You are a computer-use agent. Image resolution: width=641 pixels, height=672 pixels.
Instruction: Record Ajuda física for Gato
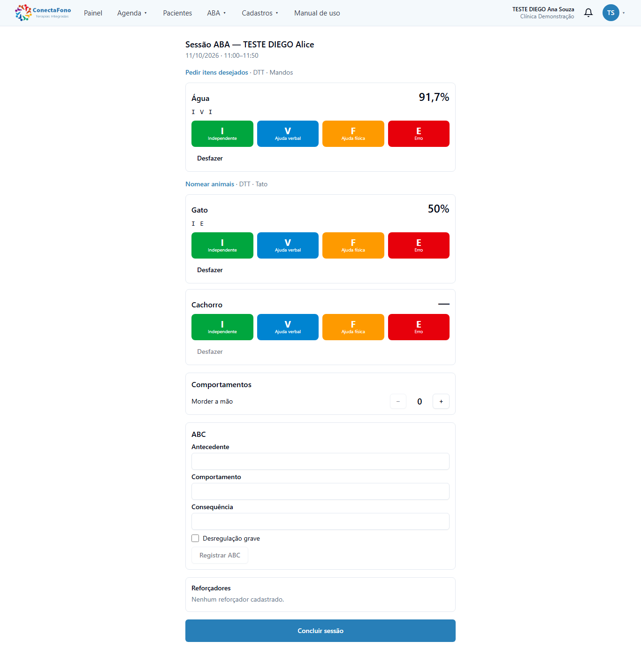(353, 245)
